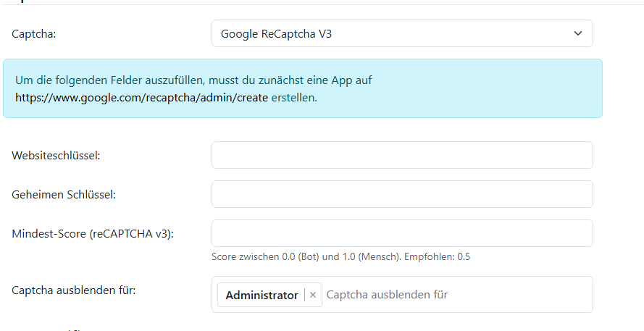Image resolution: width=644 pixels, height=331 pixels.
Task: Open the Google ReCaptcha V3 select box
Action: (391, 33)
